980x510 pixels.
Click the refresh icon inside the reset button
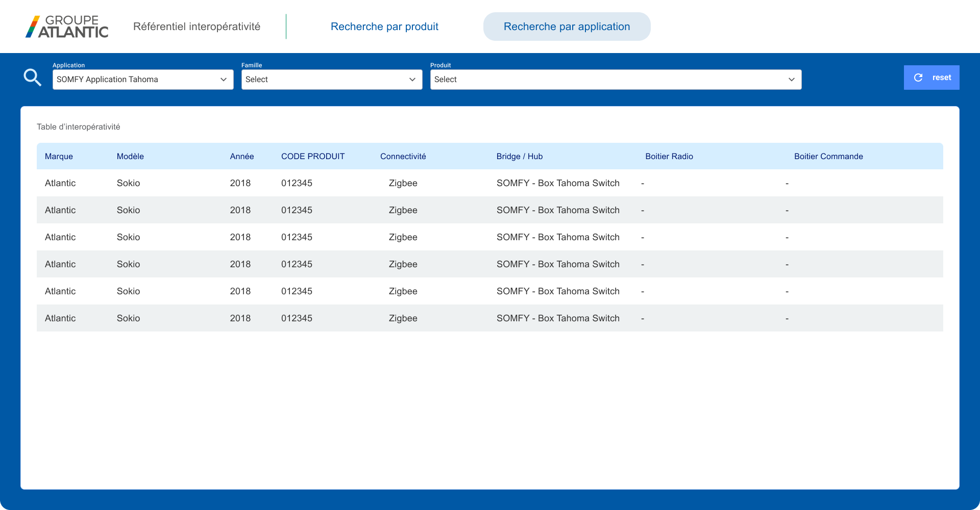click(x=919, y=78)
